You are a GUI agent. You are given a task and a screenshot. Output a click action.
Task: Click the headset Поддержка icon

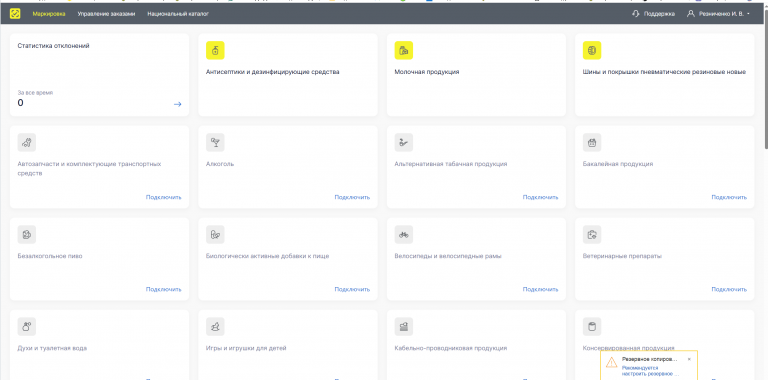pos(636,14)
